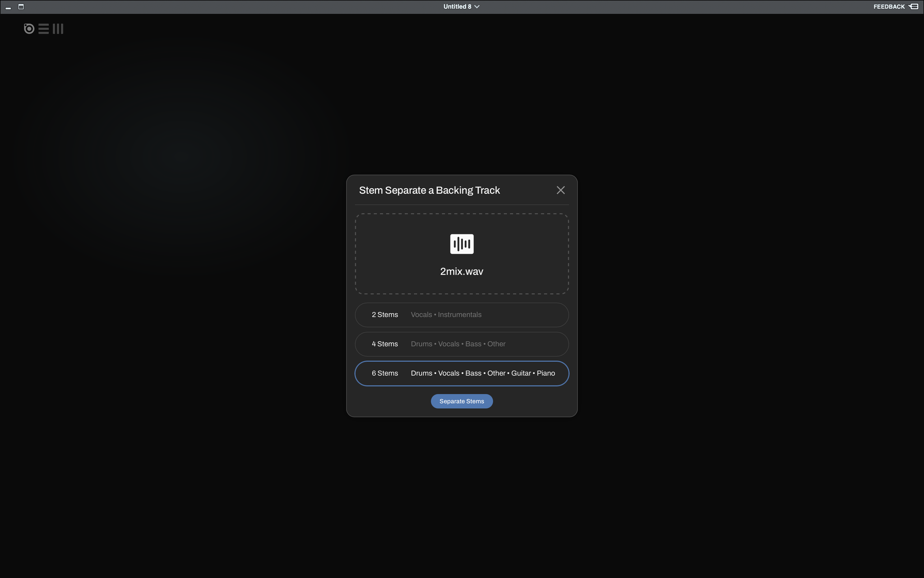The image size is (924, 578).
Task: Open the FEEDBACK link
Action: (889, 7)
